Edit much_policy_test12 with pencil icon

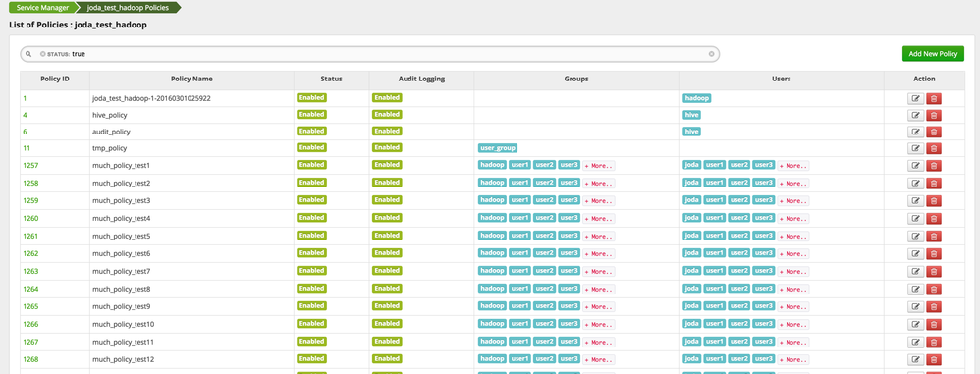[915, 359]
